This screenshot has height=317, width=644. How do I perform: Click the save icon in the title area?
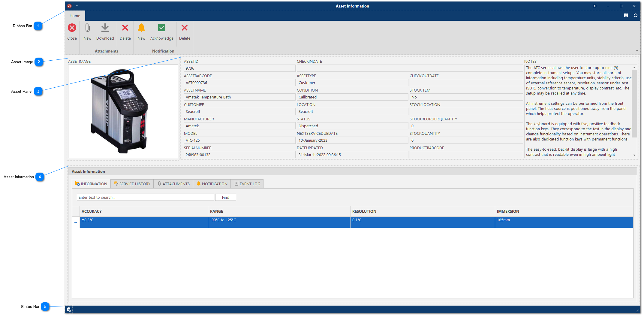[626, 15]
